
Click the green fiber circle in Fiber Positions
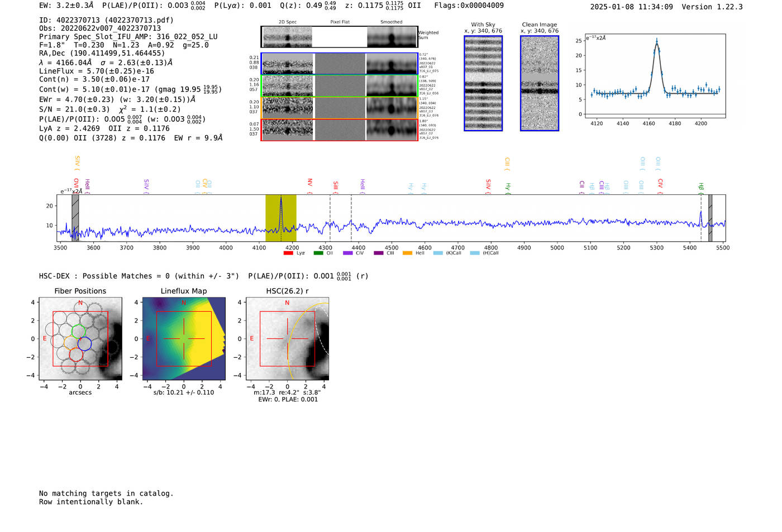click(78, 331)
